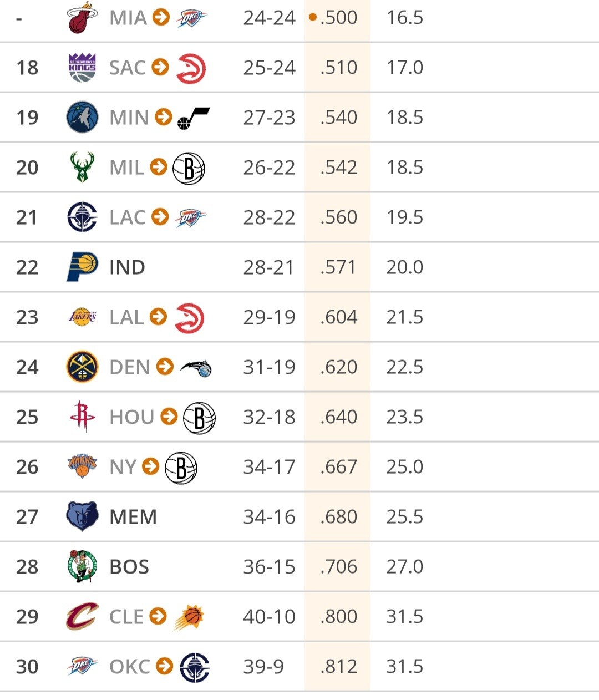The height and width of the screenshot is (700, 599).
Task: Click the Cleveland Cavaliers logo
Action: coord(82,616)
